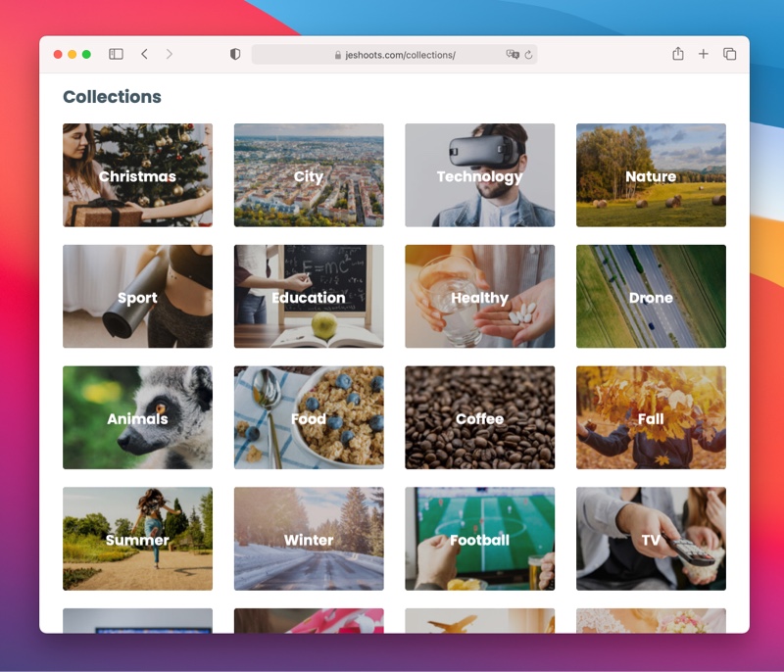
Task: Open the Drone collection
Action: (651, 296)
